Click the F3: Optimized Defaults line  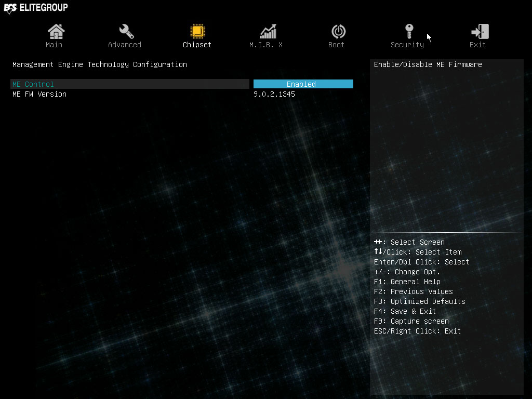[420, 301]
